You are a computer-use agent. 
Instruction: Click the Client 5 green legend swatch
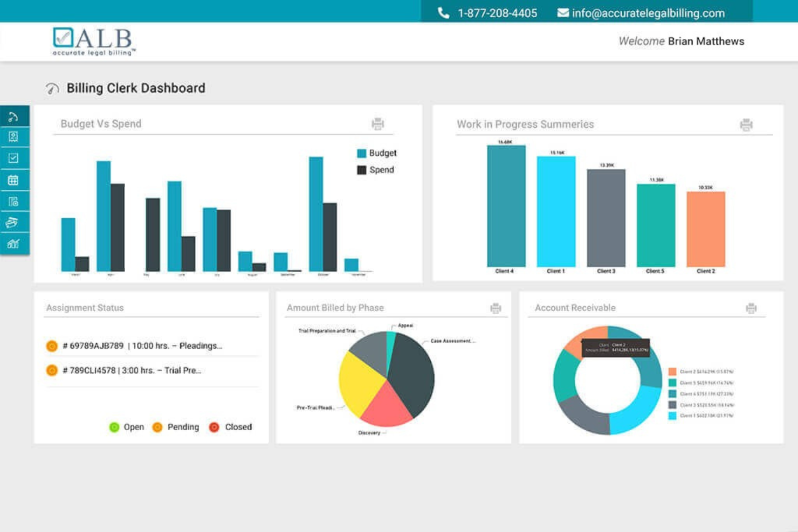tap(672, 383)
